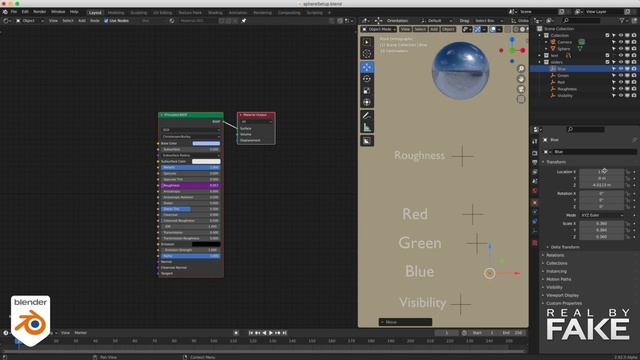
Task: Open the Window menu
Action: (58, 12)
